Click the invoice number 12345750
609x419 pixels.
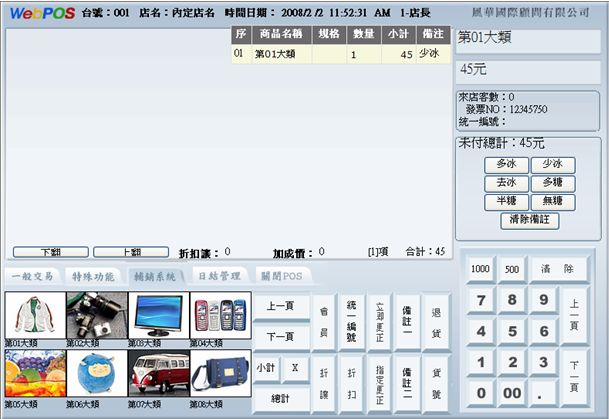click(x=528, y=110)
